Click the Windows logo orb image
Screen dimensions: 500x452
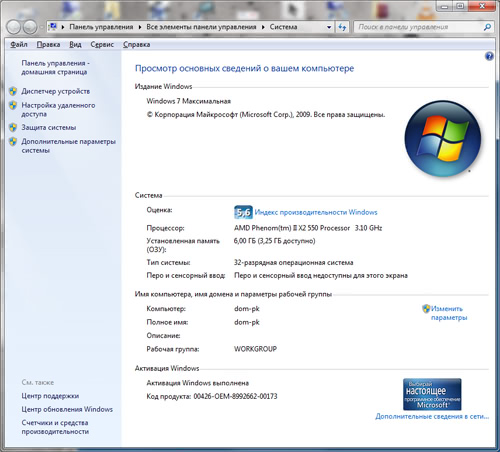[x=443, y=138]
